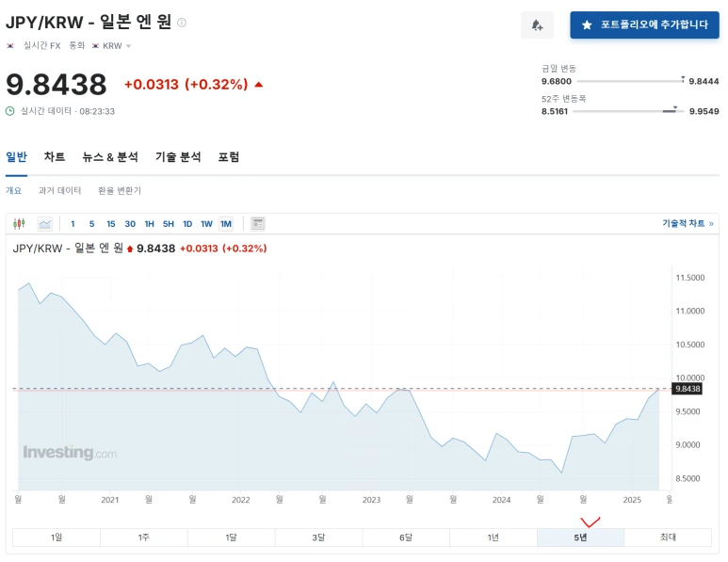Image resolution: width=728 pixels, height=562 pixels.
Task: Click the price alert bell icon
Action: pos(537,25)
